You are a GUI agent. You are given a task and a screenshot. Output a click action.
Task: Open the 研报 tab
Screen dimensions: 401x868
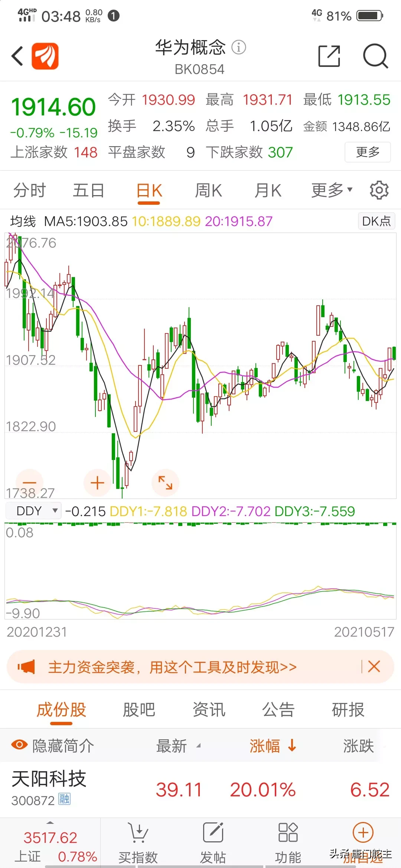click(x=348, y=710)
